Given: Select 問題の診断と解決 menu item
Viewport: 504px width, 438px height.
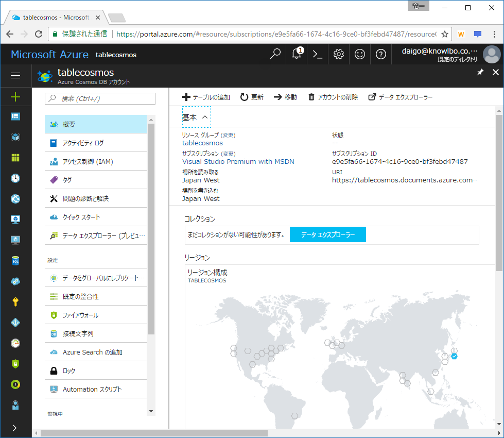Looking at the screenshot, I should pos(96,198).
